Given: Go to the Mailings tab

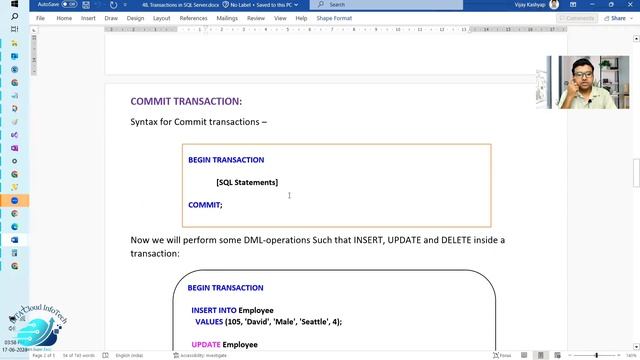Looking at the screenshot, I should (227, 18).
